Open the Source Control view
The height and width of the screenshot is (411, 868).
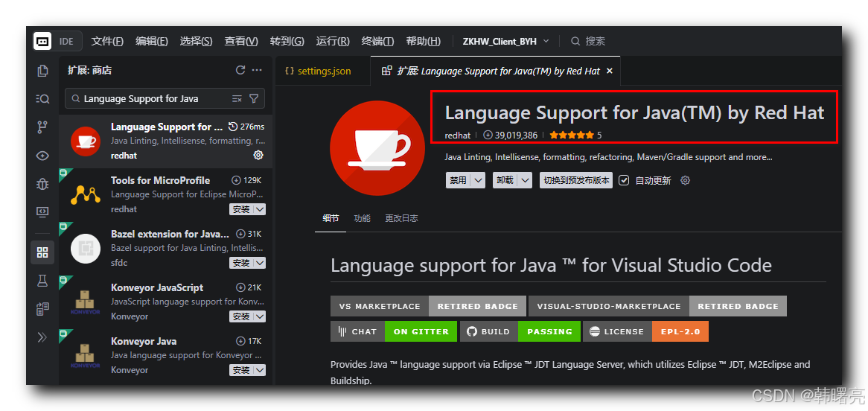coord(42,127)
